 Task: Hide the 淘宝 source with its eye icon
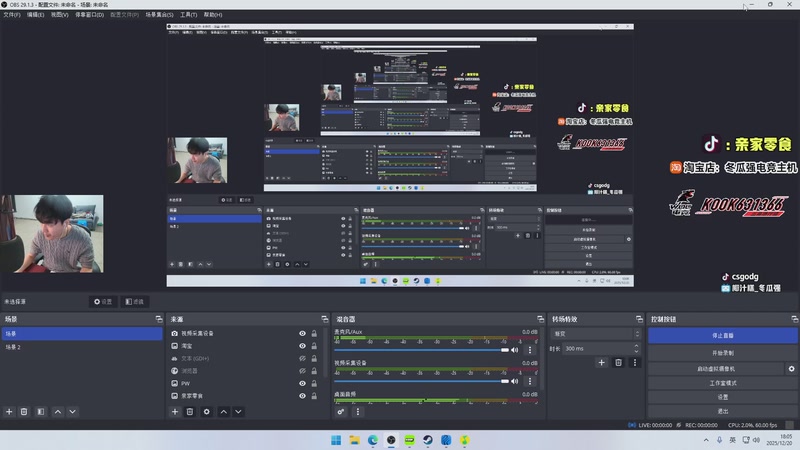(x=303, y=346)
